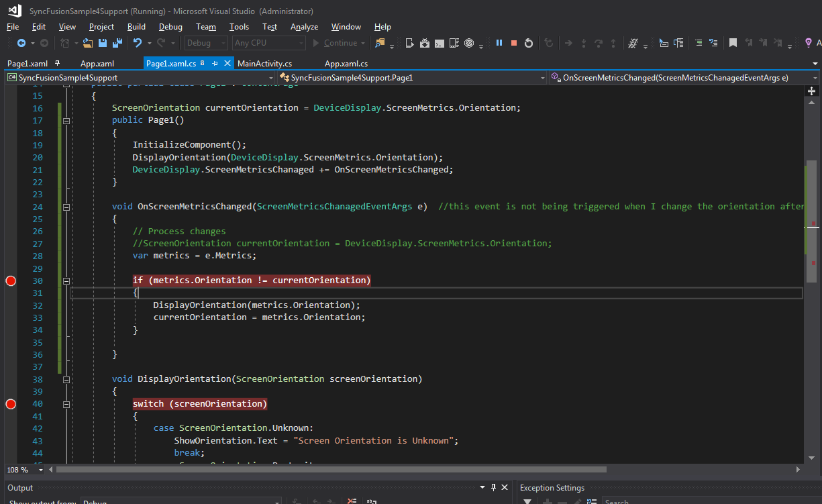822x504 pixels.
Task: Expand the SyncFusionSample4Support project dropdown
Action: pyautogui.click(x=270, y=78)
